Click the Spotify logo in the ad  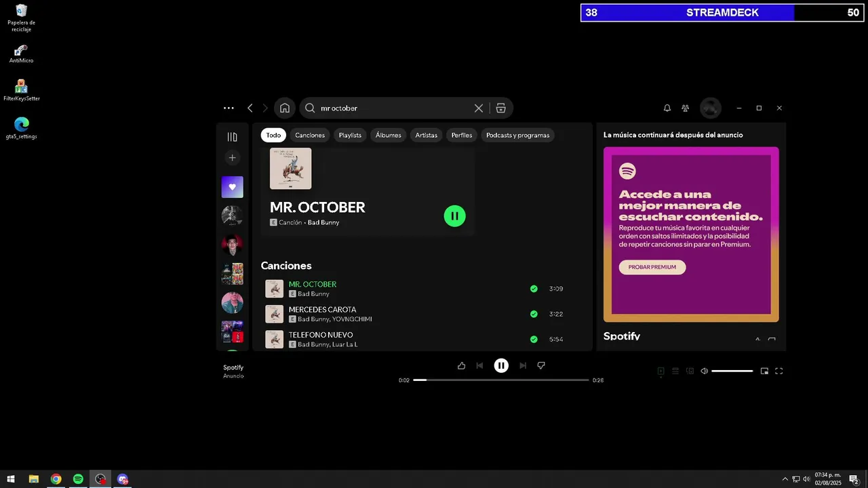pyautogui.click(x=627, y=171)
